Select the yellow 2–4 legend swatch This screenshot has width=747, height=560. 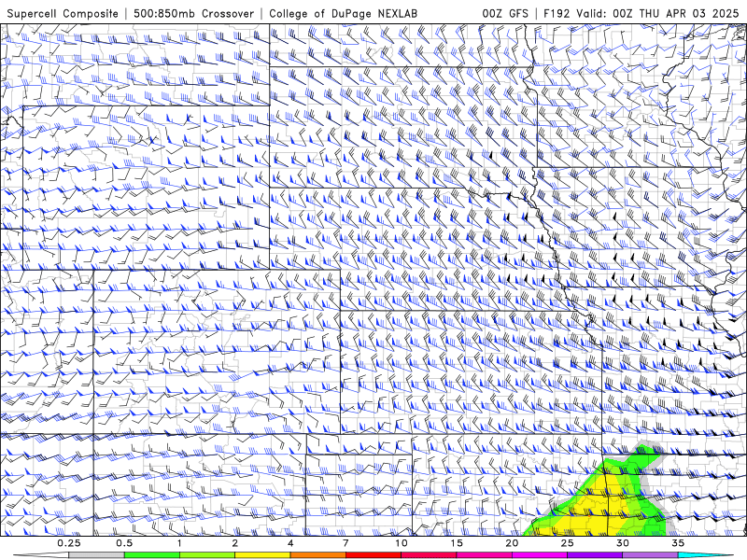click(x=262, y=555)
